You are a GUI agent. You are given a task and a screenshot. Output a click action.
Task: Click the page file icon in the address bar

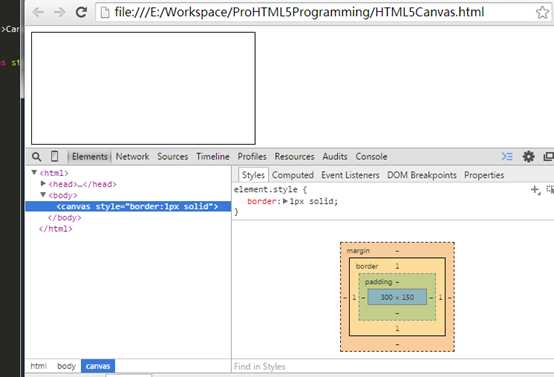pos(105,12)
